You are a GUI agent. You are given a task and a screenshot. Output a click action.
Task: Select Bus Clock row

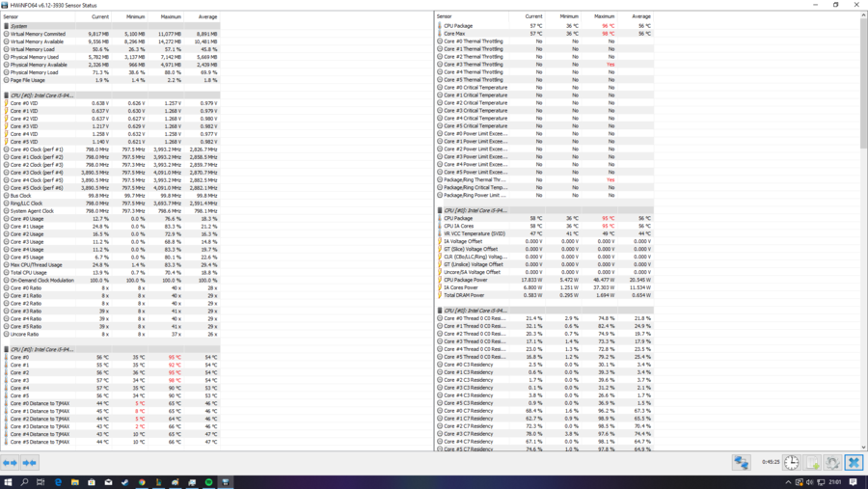coord(111,196)
